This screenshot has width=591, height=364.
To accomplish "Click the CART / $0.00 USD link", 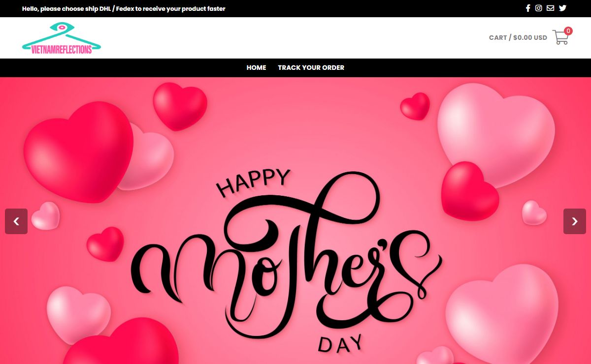I will click(518, 38).
